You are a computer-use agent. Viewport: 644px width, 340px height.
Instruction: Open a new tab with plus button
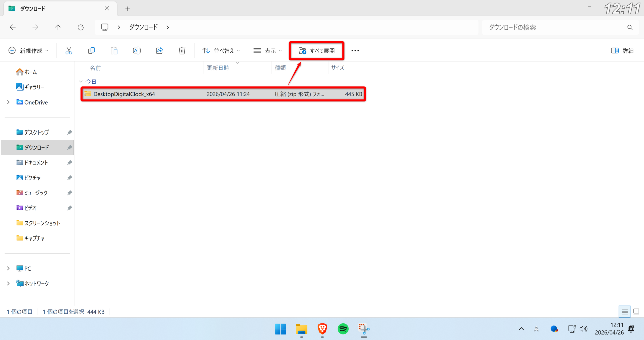pos(128,9)
